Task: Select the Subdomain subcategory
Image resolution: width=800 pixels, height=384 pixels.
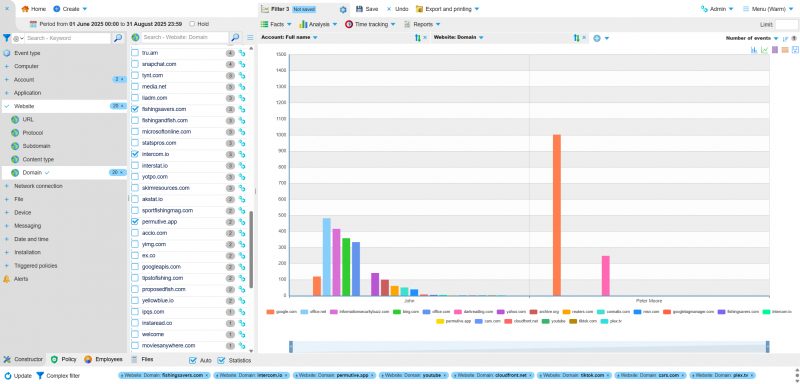Action: point(36,146)
